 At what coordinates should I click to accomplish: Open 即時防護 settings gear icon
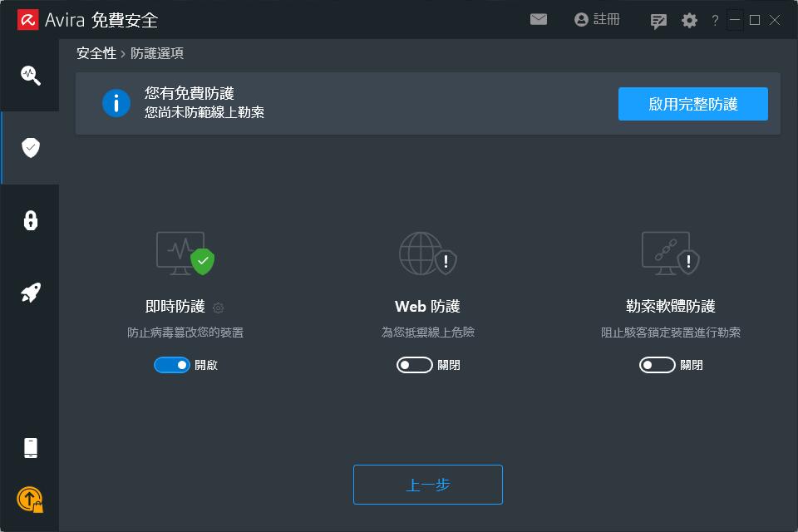(x=219, y=308)
